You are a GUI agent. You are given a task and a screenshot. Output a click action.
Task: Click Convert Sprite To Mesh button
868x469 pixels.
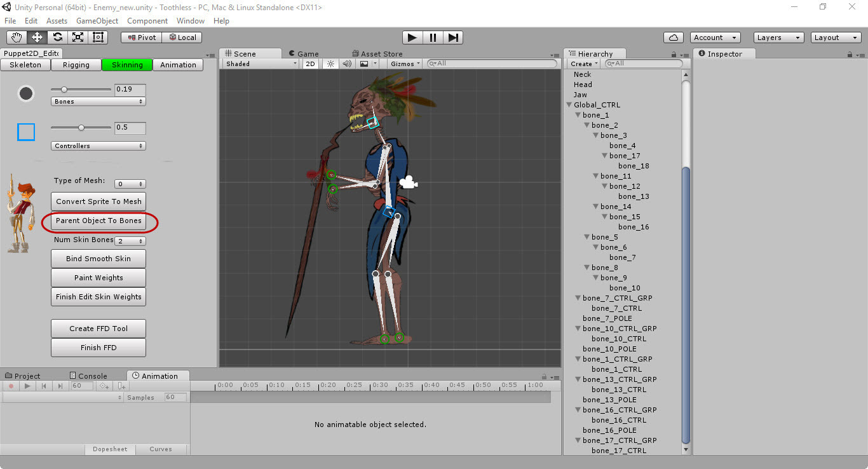pos(98,201)
